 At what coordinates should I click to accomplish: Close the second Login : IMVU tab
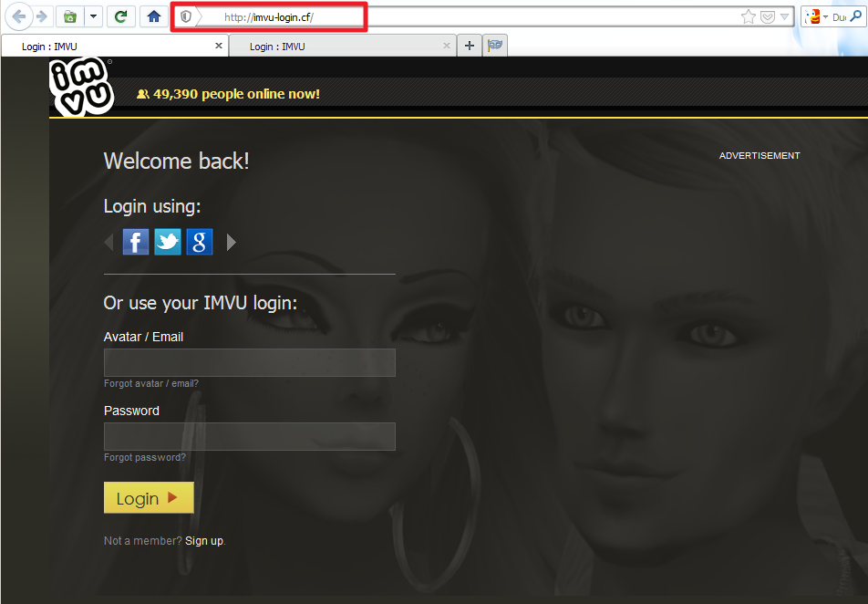447,46
